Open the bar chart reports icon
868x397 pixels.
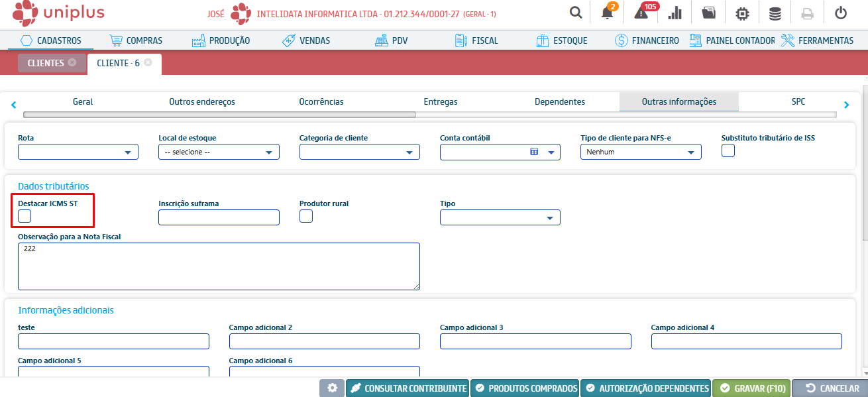[x=675, y=13]
